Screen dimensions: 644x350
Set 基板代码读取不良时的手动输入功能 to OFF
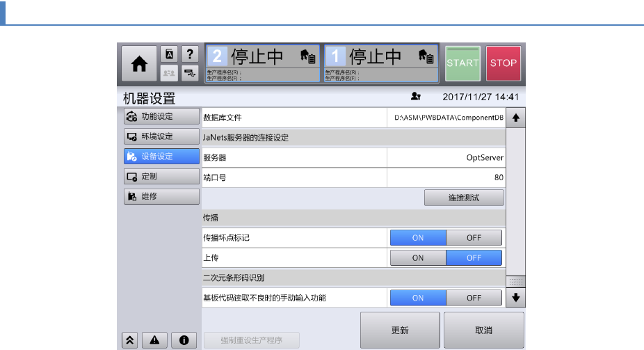click(x=474, y=298)
